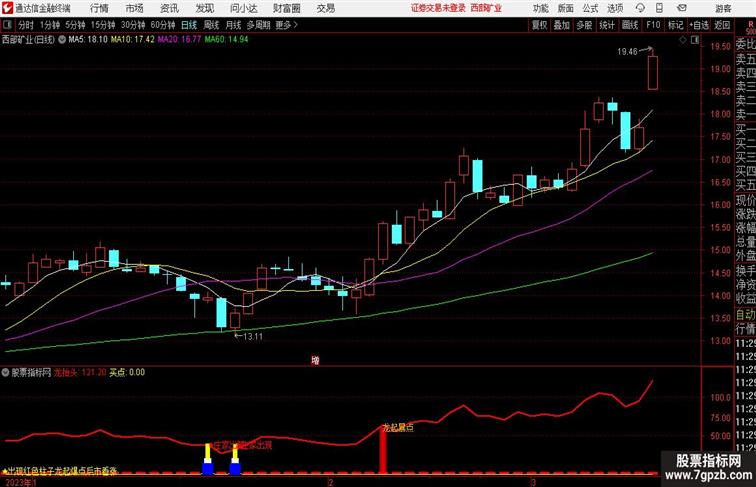Viewport: 756px width, 487px height.
Task: Switch to 15分钟 period
Action: click(x=103, y=25)
